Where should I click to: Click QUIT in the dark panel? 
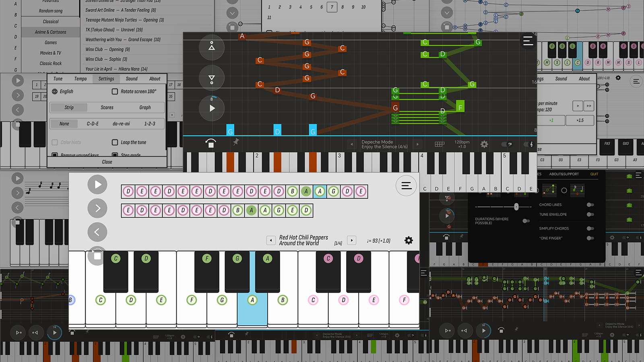click(x=594, y=174)
